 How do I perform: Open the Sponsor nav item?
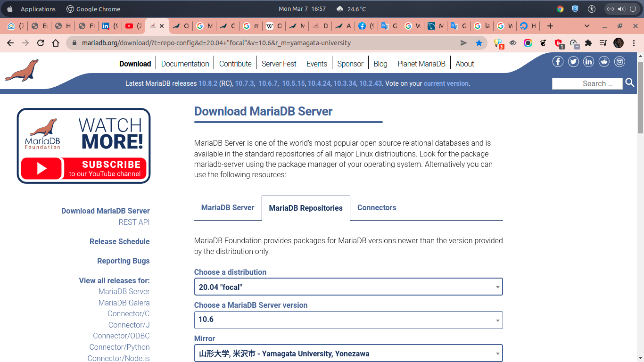(x=350, y=64)
